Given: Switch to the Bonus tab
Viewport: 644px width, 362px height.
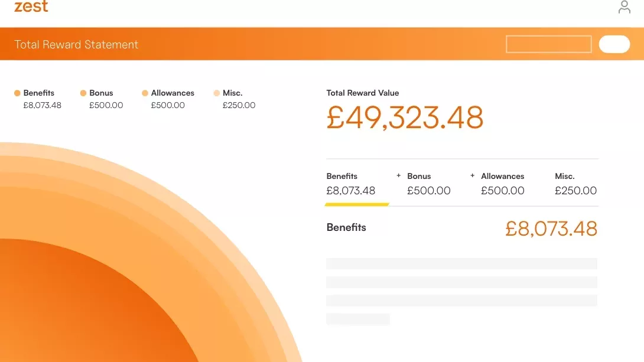Looking at the screenshot, I should [429, 184].
